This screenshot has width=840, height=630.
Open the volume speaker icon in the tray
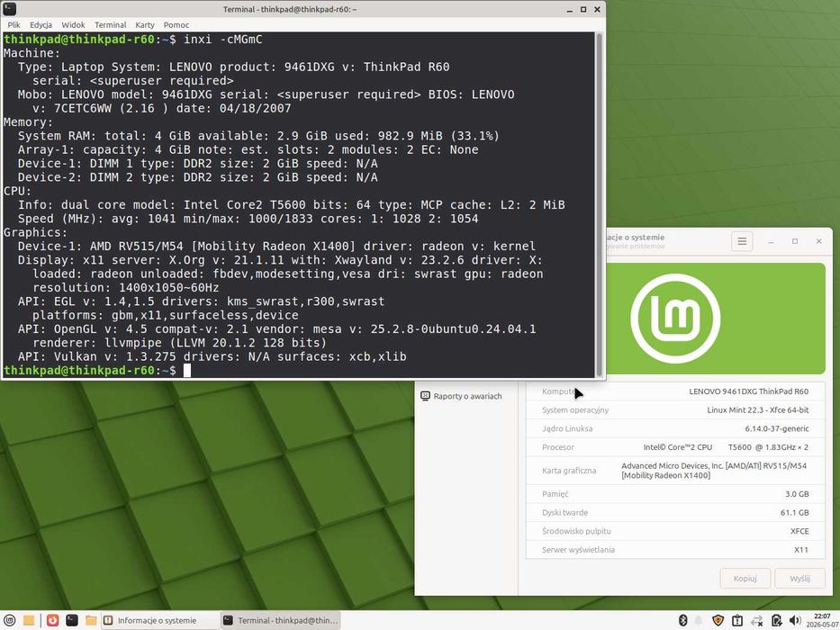pyautogui.click(x=795, y=620)
